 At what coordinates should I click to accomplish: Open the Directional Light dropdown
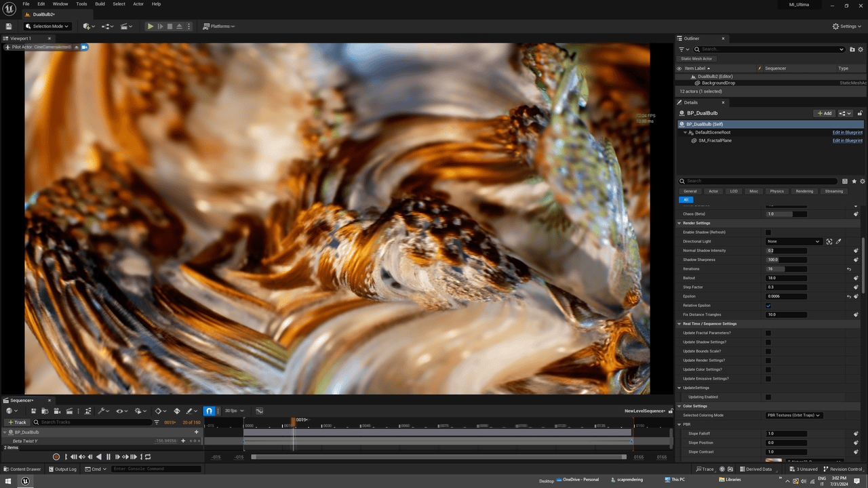point(793,241)
